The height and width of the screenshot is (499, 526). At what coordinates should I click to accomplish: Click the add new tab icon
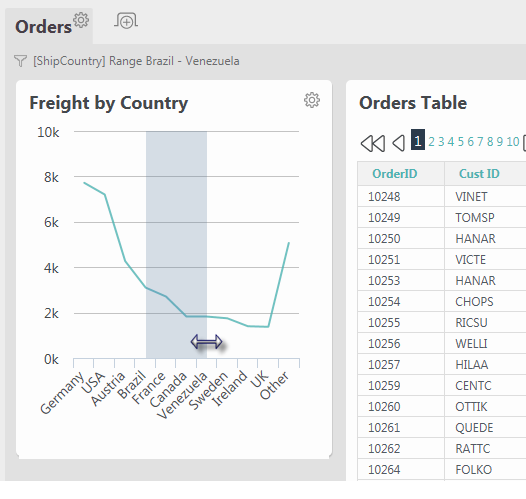click(x=126, y=21)
